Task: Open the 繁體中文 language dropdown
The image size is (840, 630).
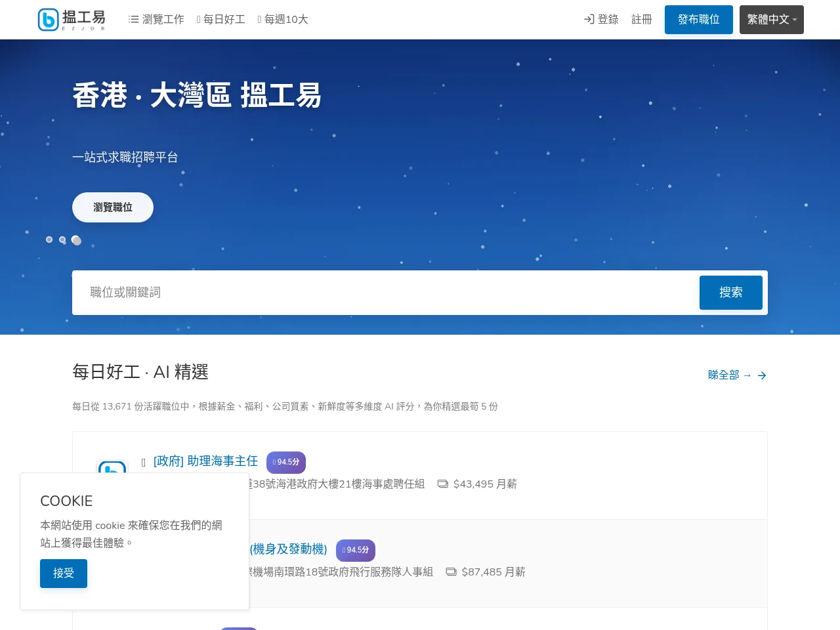Action: click(772, 20)
